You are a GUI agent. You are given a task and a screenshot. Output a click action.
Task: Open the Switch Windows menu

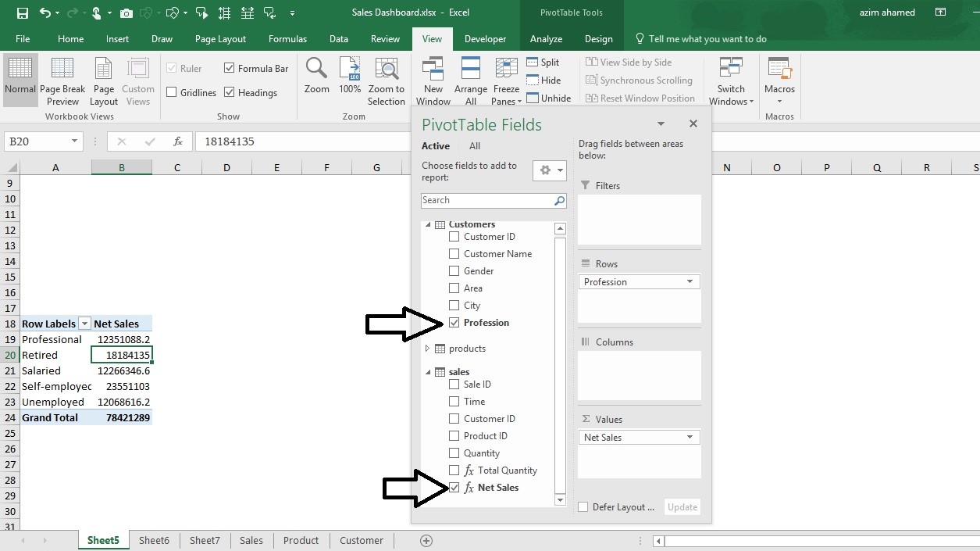click(732, 81)
